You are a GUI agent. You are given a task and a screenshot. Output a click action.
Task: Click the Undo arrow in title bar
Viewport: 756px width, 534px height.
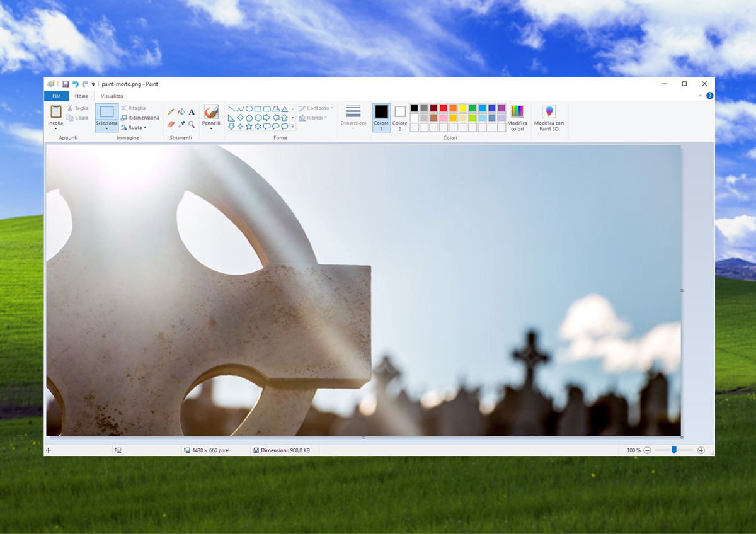click(76, 84)
